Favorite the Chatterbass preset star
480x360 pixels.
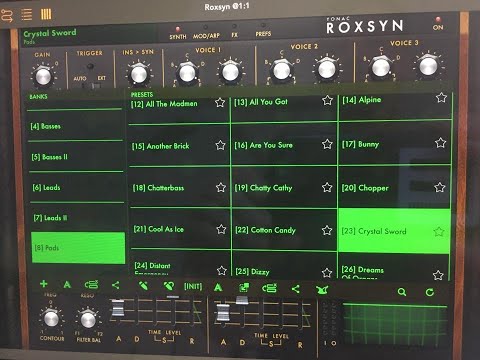tap(221, 187)
